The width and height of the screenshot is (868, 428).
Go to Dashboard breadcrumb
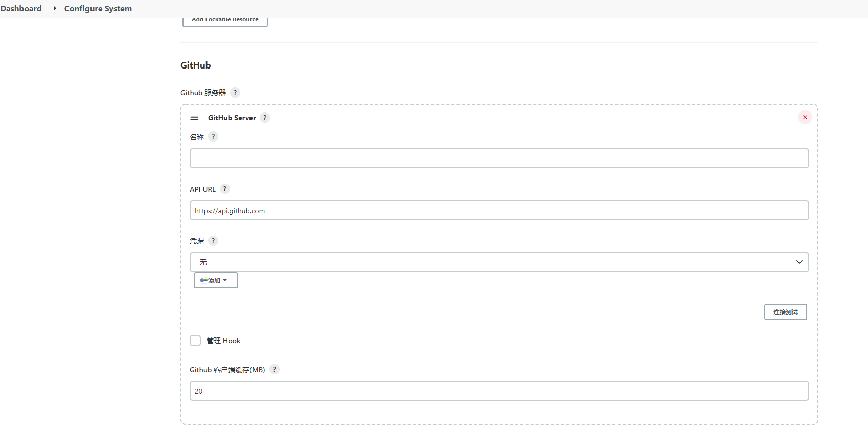click(21, 9)
